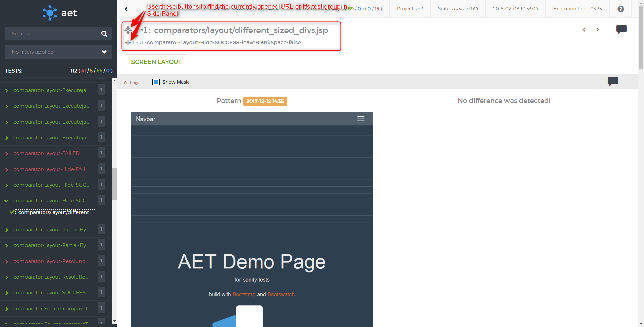Click the next test navigation arrow
This screenshot has width=644, height=327.
coord(597,30)
